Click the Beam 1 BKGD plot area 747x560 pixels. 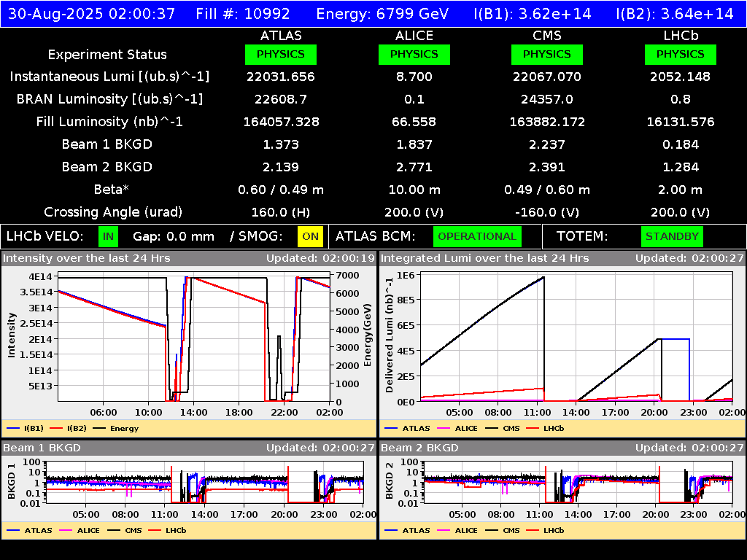click(x=205, y=482)
